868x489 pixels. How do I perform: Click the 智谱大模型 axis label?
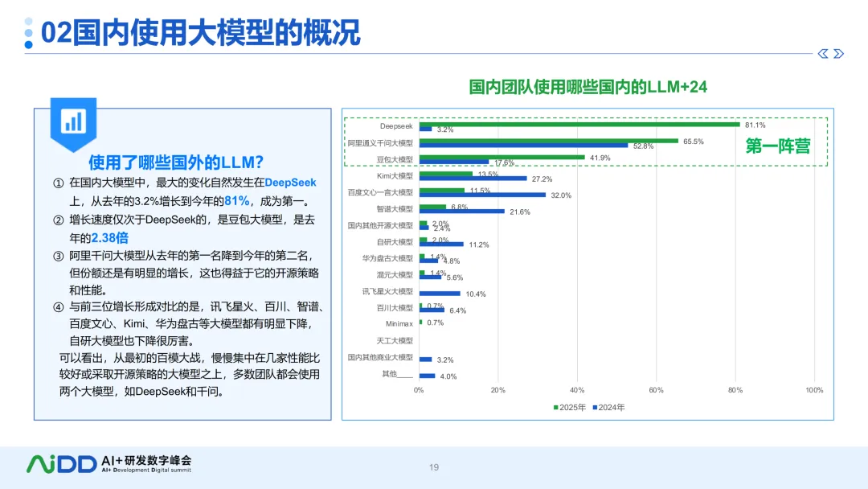click(395, 209)
